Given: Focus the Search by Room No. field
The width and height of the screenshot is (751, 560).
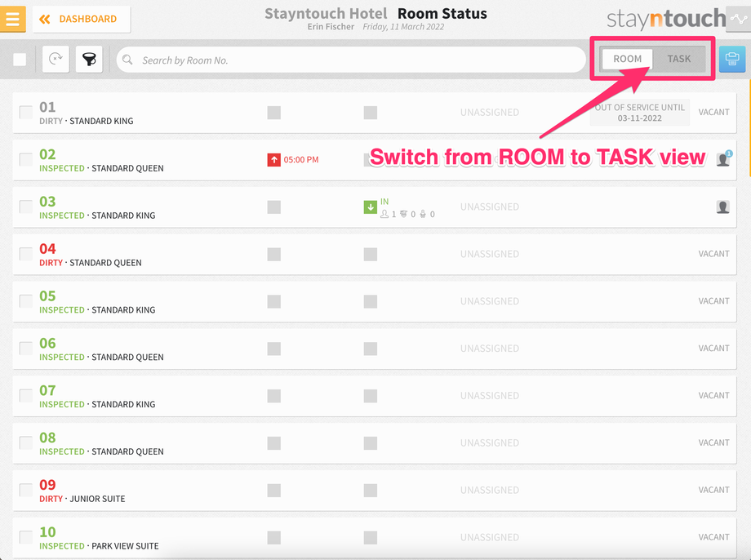Looking at the screenshot, I should (351, 60).
